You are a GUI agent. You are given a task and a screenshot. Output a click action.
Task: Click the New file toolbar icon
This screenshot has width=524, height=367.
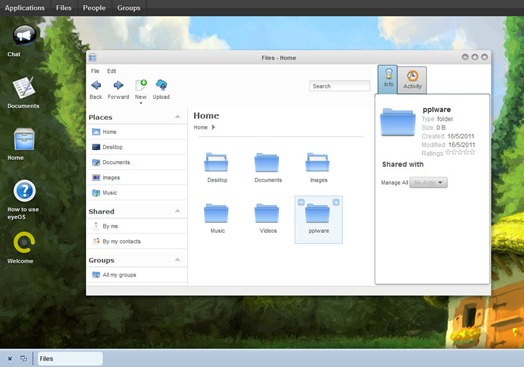tap(141, 85)
